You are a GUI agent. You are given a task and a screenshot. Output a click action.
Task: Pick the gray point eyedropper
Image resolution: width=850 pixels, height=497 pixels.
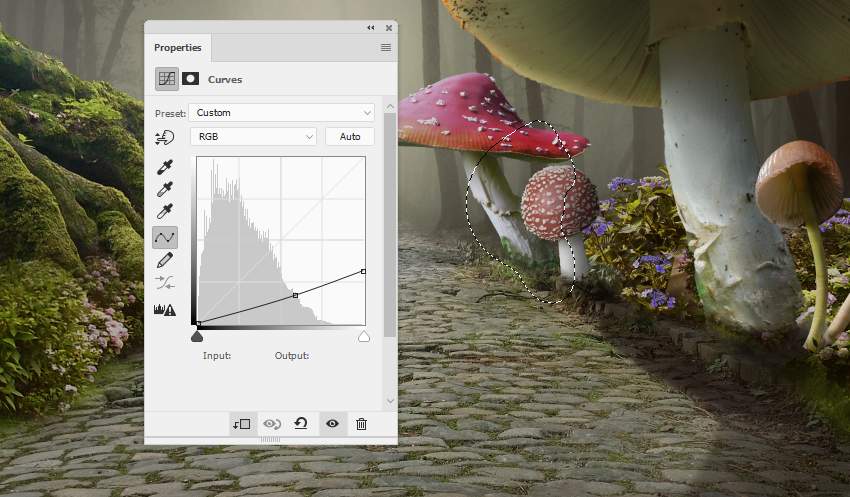click(165, 189)
